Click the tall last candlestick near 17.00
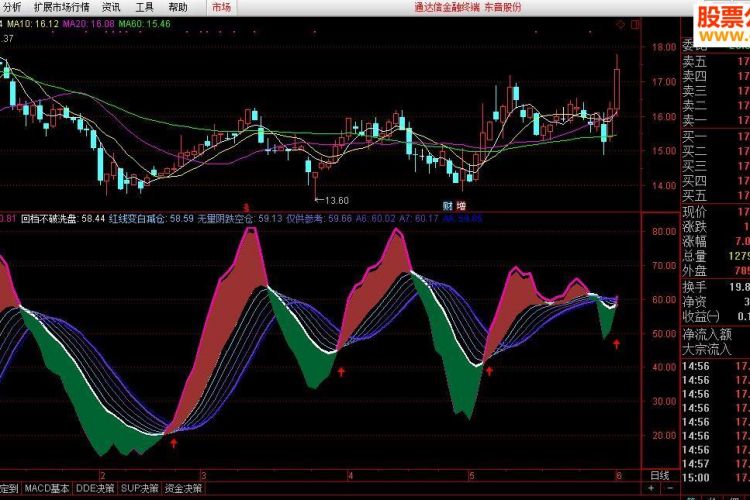The height and width of the screenshot is (500, 750). (x=617, y=89)
